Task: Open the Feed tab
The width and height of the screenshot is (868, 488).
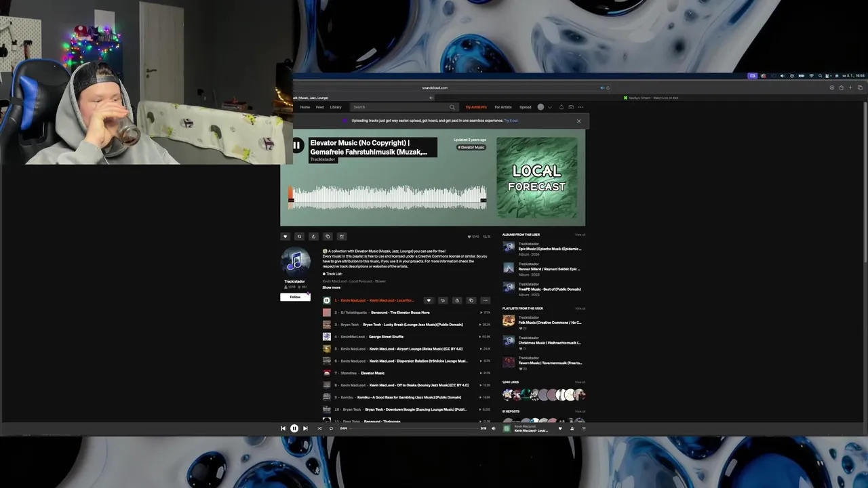Action: [x=320, y=107]
